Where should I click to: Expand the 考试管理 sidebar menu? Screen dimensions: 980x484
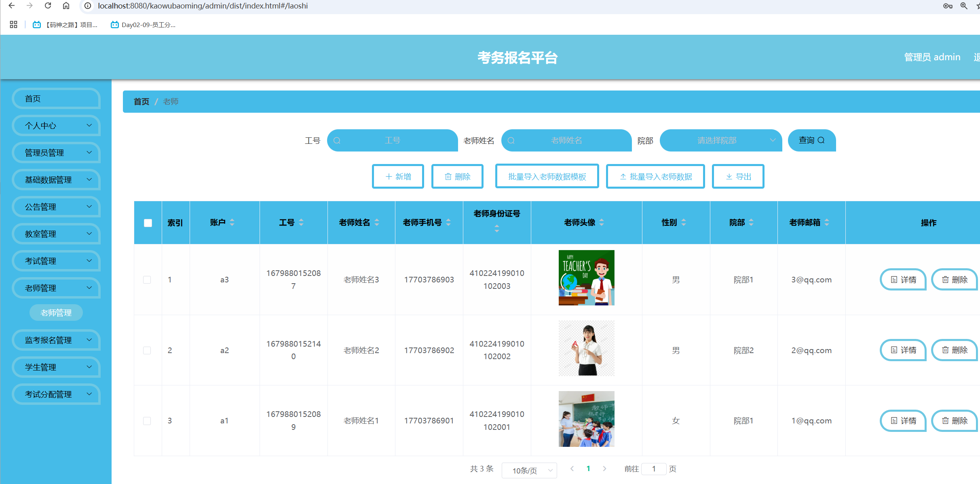pos(56,261)
